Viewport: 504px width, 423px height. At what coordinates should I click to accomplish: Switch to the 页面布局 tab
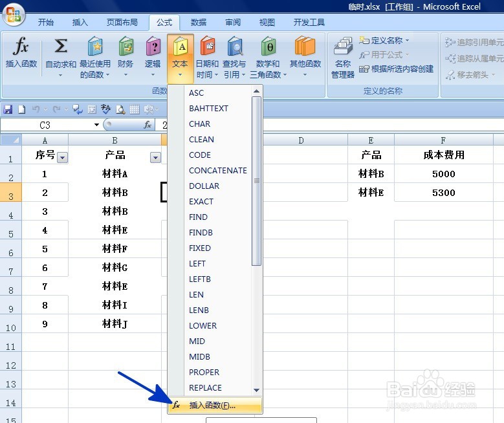122,22
